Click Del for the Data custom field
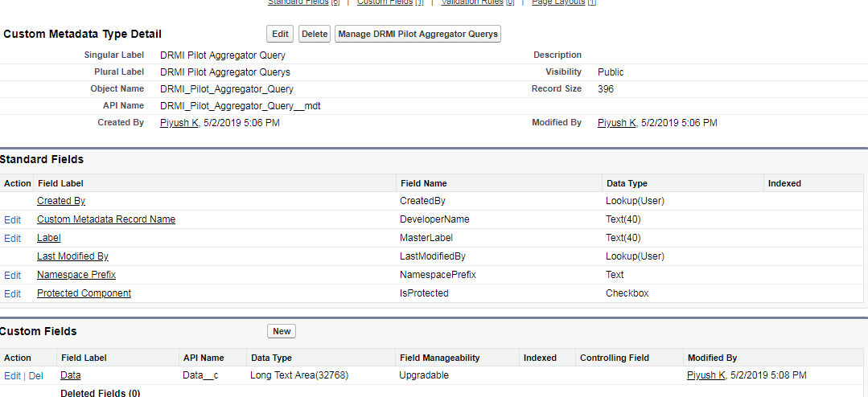868x397 pixels. [36, 375]
